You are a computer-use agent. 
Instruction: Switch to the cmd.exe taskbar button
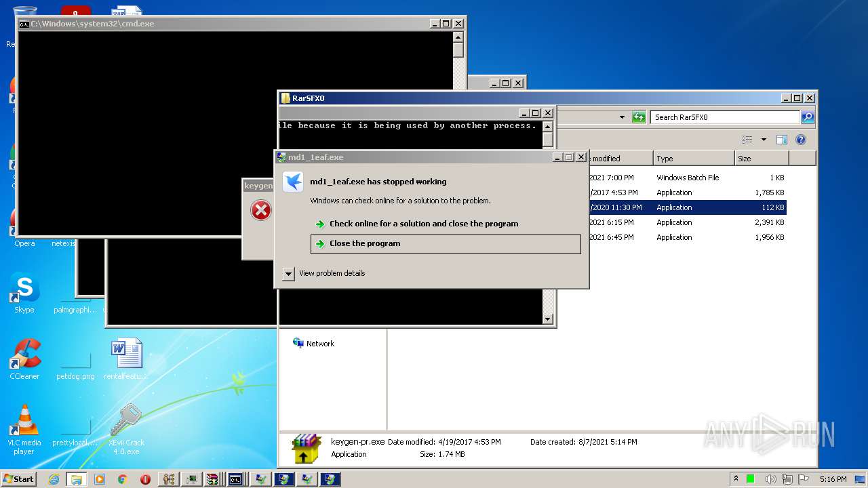[x=236, y=479]
